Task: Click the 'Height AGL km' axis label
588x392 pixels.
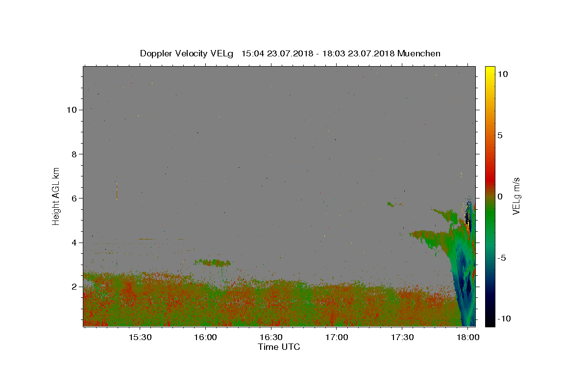Action: point(56,196)
